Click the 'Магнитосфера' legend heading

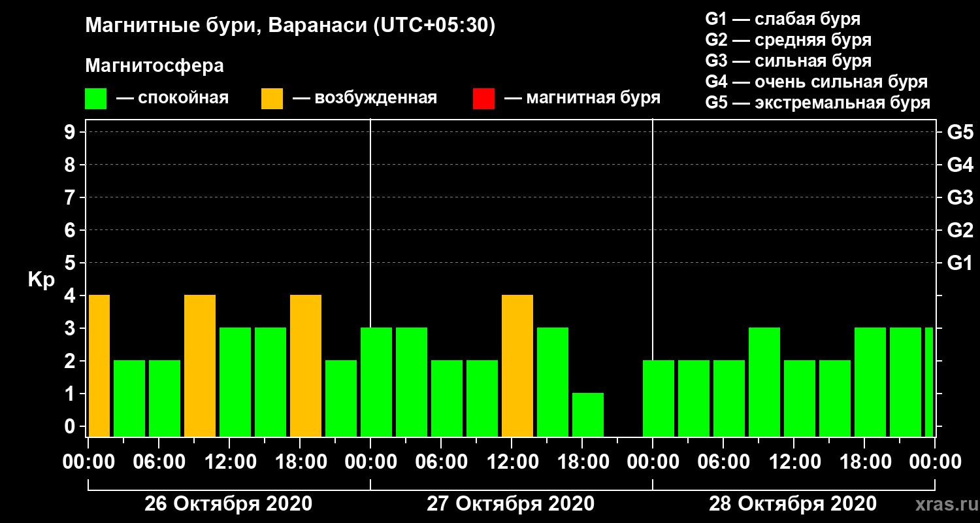click(x=154, y=66)
